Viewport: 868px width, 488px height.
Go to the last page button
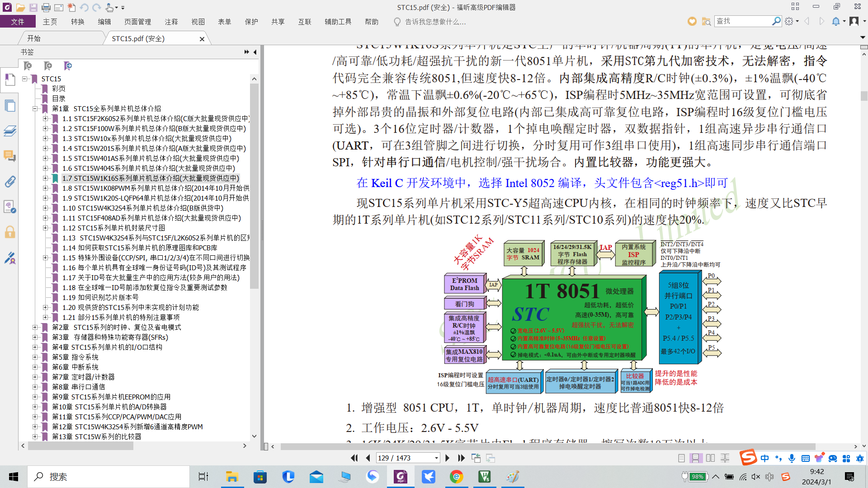click(x=462, y=458)
